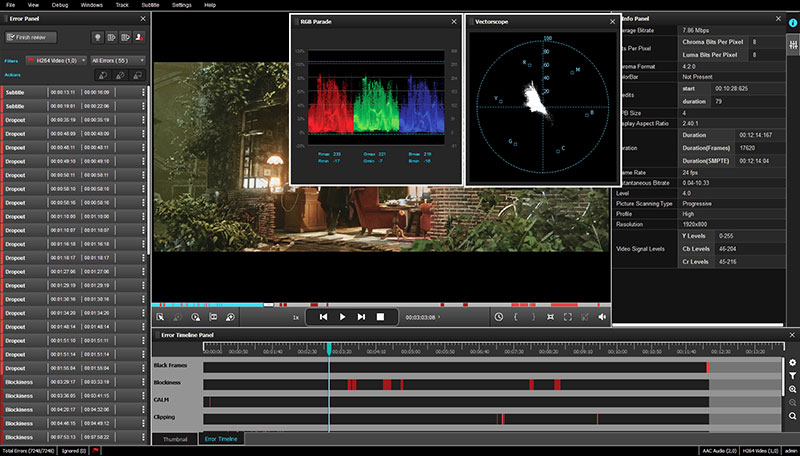This screenshot has width=800, height=456.
Task: Set mark-in with the open brace icon
Action: tap(516, 317)
